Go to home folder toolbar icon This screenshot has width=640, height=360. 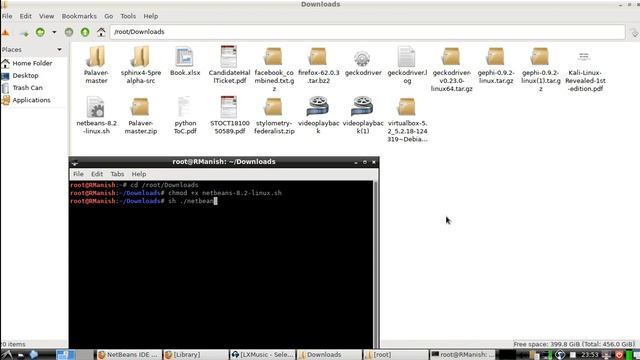click(101, 32)
